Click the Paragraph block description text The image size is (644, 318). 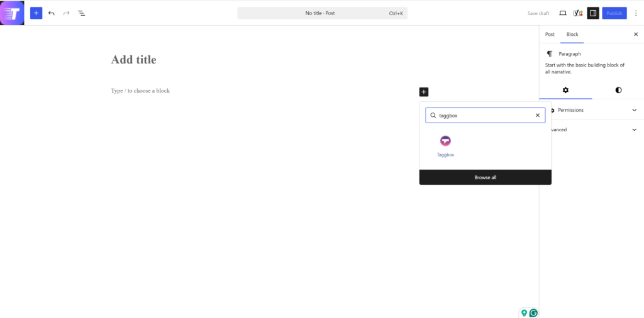[x=585, y=69]
